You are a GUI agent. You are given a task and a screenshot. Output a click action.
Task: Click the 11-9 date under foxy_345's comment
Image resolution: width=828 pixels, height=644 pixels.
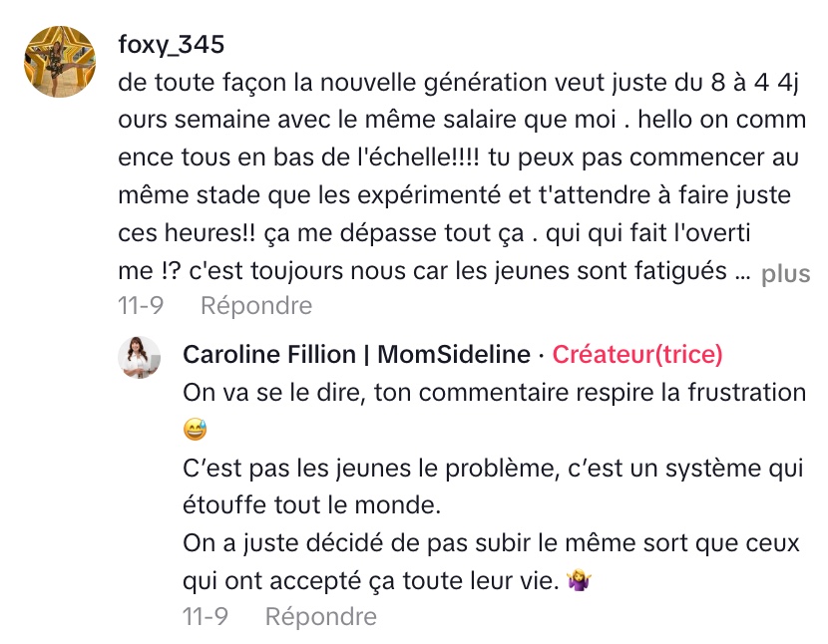tap(140, 305)
